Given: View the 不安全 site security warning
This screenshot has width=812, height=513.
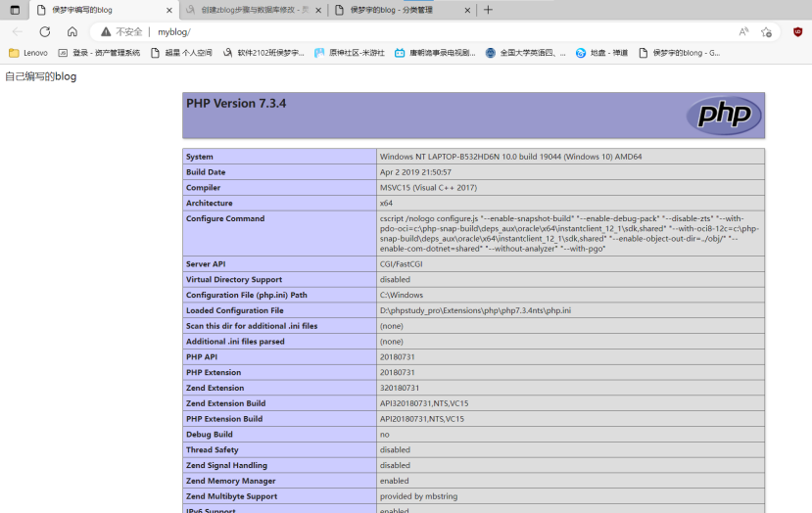Looking at the screenshot, I should click(121, 32).
